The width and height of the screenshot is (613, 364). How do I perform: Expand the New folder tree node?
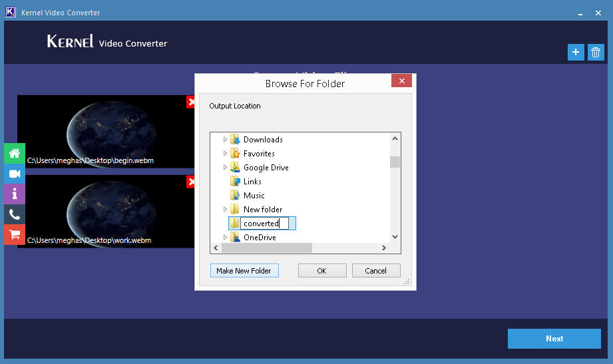click(225, 209)
